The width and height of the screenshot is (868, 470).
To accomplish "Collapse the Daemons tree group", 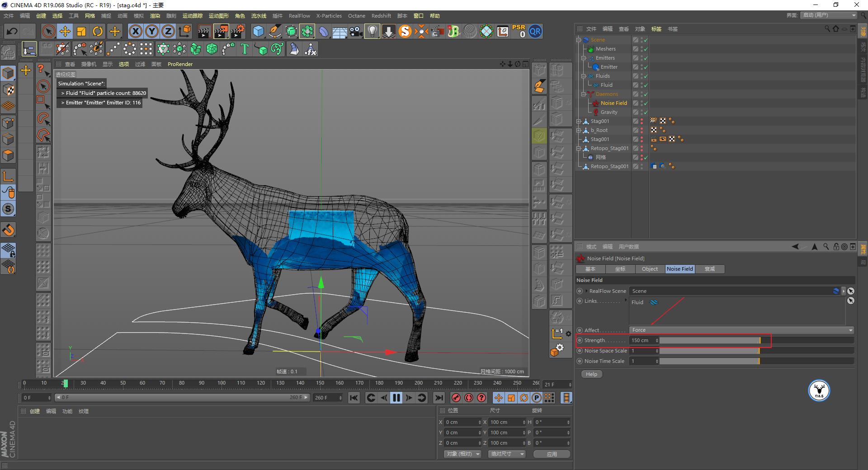I will (584, 94).
